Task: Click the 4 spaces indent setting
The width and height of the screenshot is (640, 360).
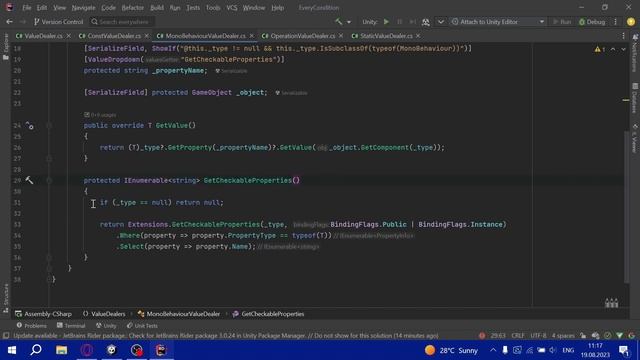Action: [x=563, y=336]
